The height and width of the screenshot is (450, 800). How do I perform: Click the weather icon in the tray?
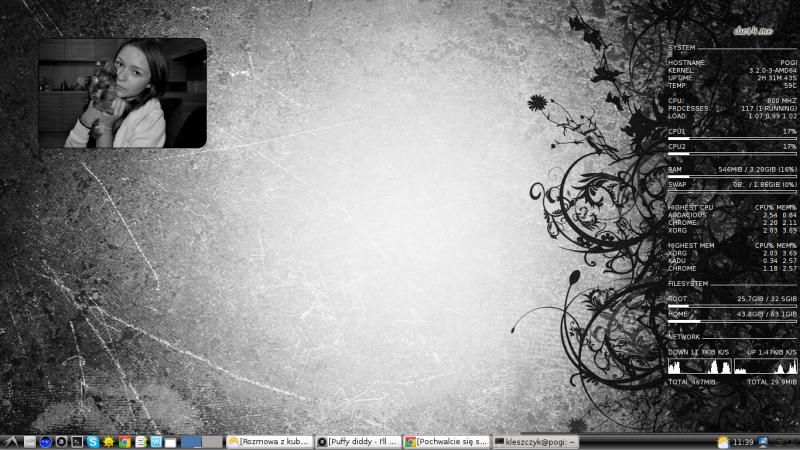[723, 441]
